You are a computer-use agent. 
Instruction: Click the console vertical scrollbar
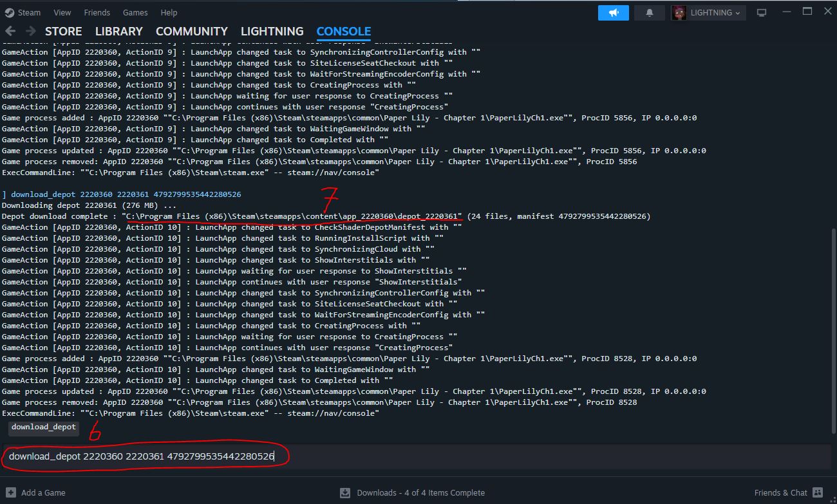833,331
